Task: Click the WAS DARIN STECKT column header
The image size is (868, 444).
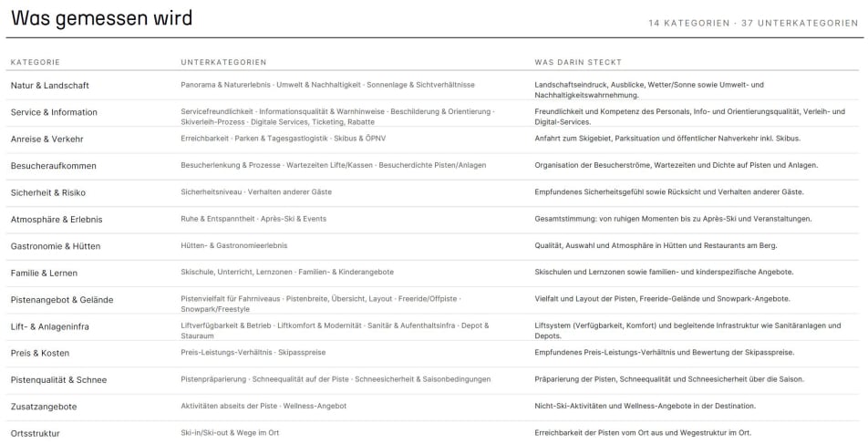Action: click(578, 62)
